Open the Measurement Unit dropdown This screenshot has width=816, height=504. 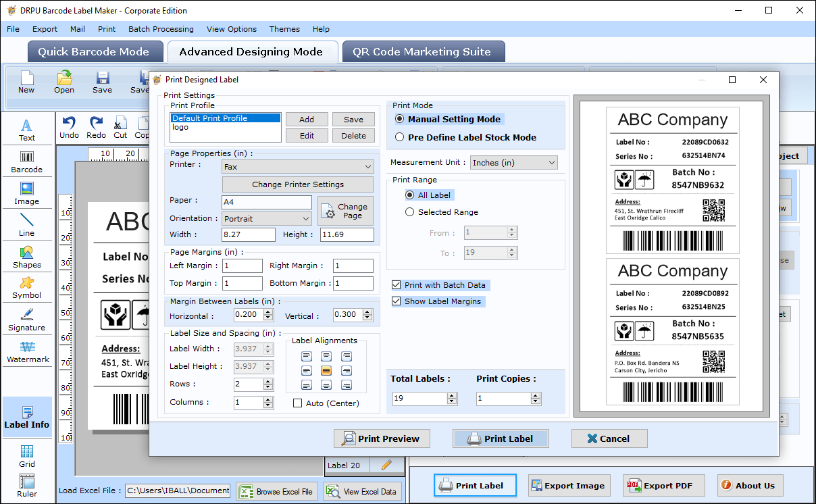point(514,162)
